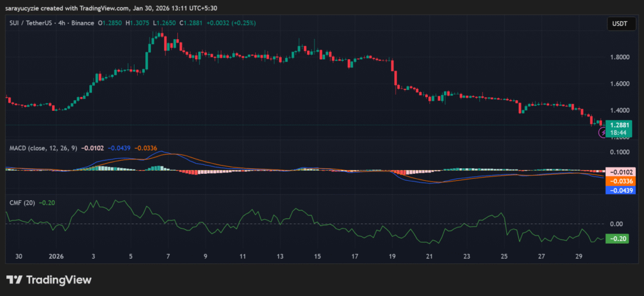Screen dimensions: 644x296
Task: Click date 7 on the time axis
Action: coord(167,257)
